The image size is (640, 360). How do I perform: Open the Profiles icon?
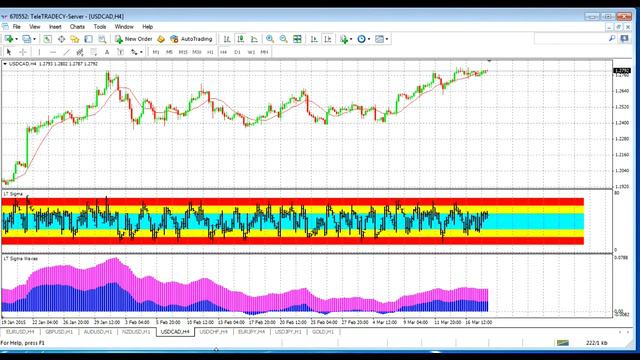click(27, 39)
